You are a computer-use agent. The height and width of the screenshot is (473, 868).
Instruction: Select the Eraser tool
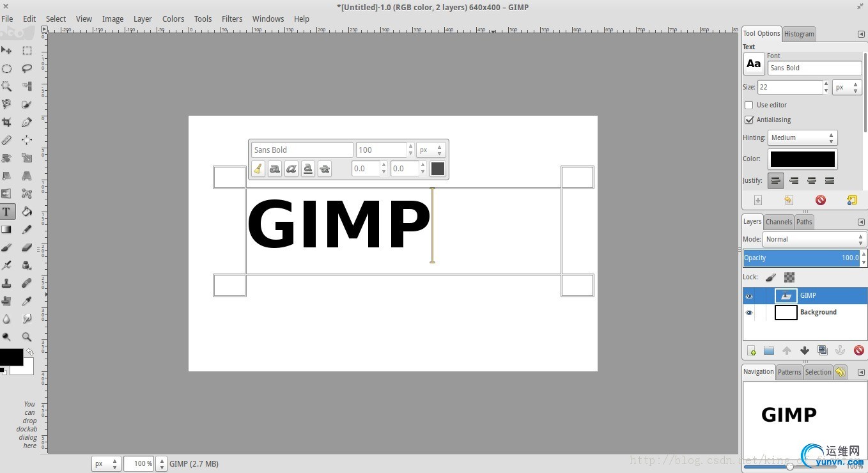27,247
